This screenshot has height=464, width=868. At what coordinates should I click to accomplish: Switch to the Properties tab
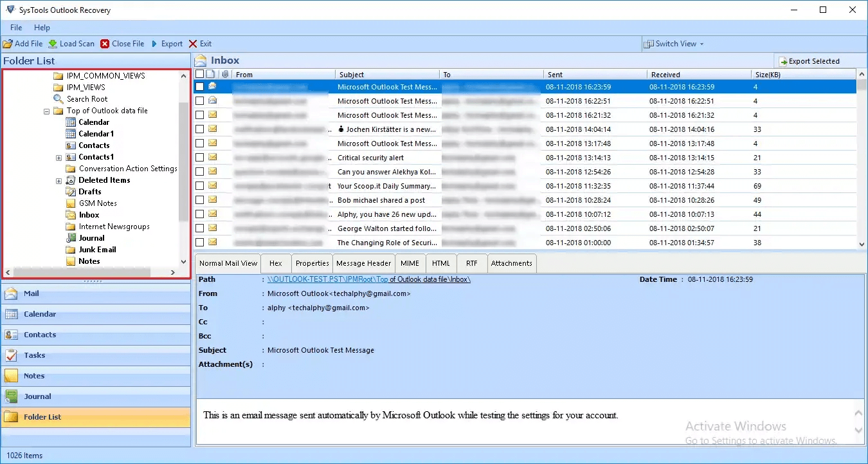[x=312, y=263]
